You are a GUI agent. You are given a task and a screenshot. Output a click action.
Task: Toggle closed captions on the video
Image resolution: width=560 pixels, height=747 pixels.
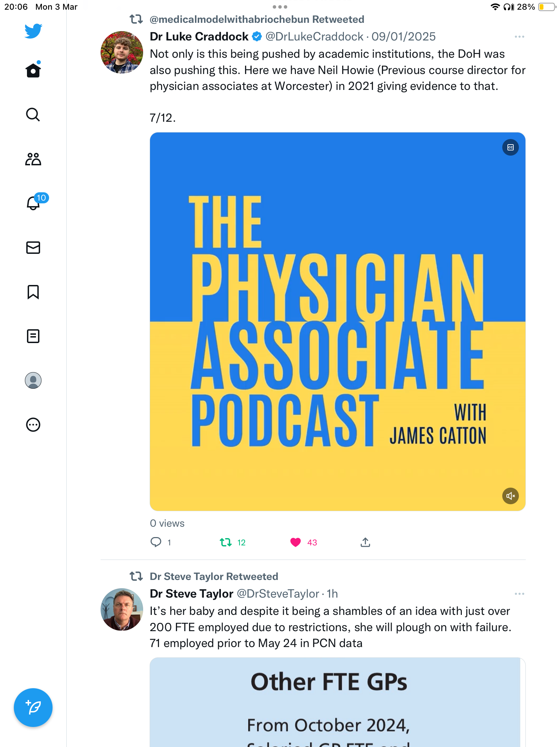510,148
